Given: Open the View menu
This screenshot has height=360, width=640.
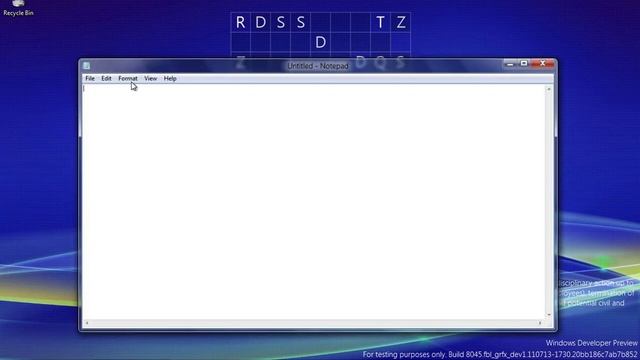Looking at the screenshot, I should tap(150, 78).
